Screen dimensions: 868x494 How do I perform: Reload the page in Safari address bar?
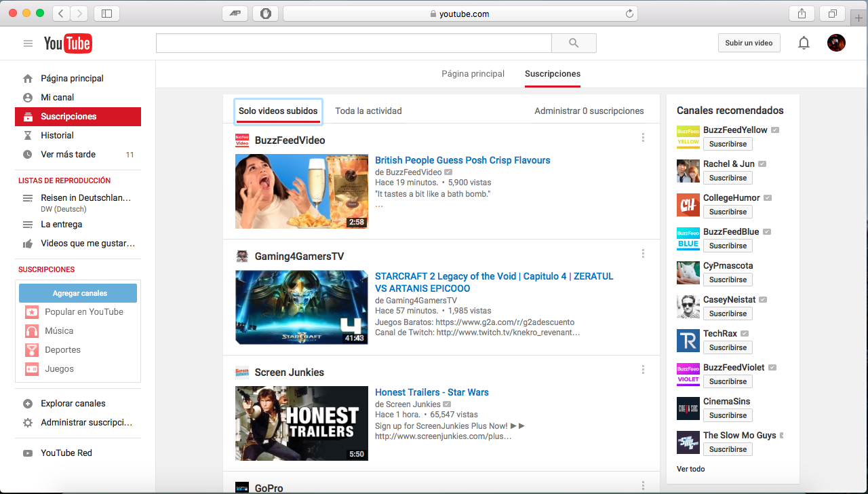pyautogui.click(x=629, y=14)
